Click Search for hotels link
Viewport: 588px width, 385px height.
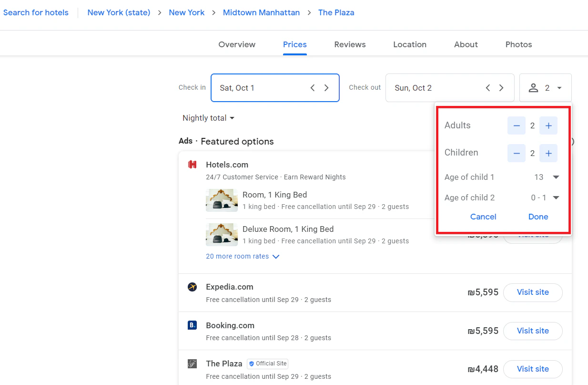tap(36, 12)
